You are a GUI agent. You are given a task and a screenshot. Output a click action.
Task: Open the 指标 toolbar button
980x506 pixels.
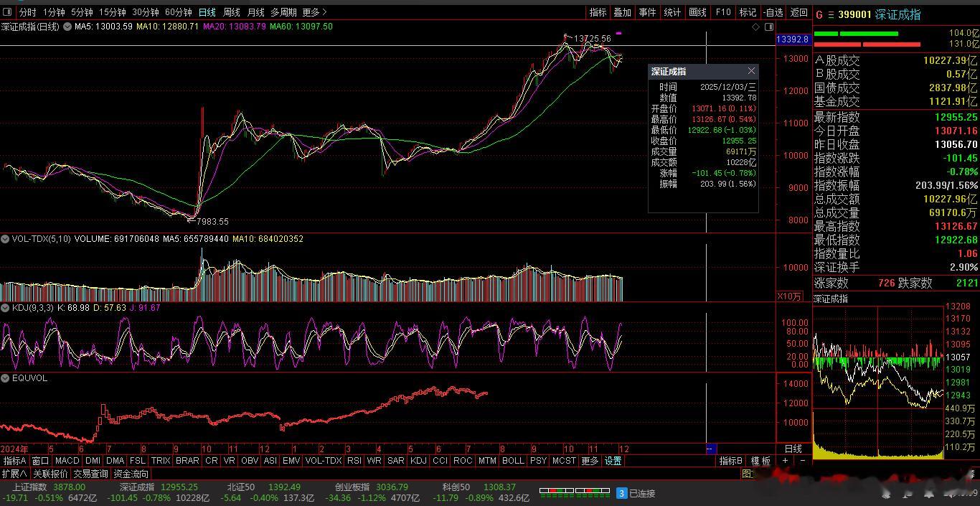[x=598, y=12]
